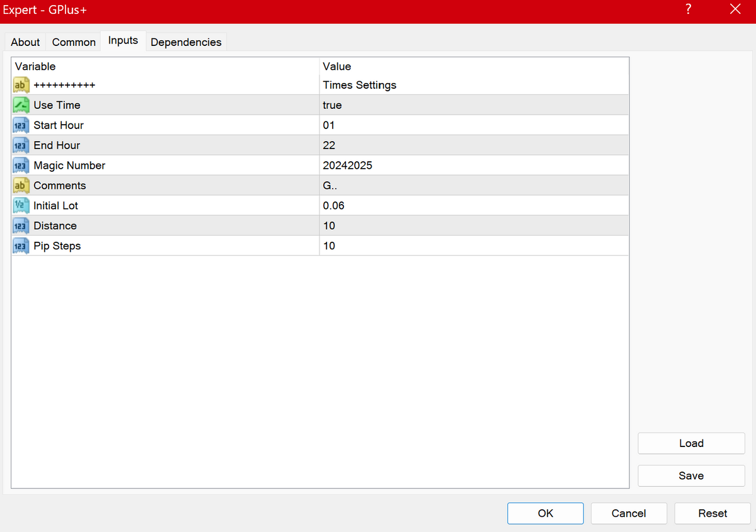Click the integer icon beside Distance

(20, 226)
